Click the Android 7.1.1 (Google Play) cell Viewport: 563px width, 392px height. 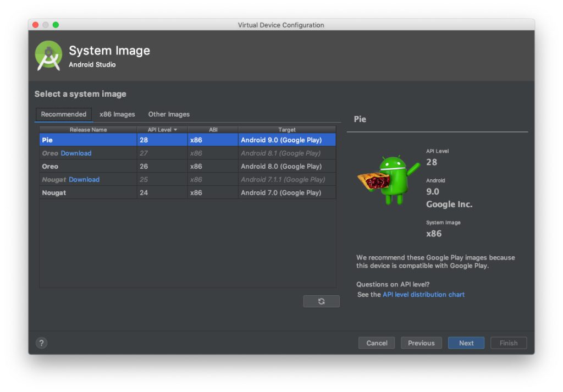pyautogui.click(x=287, y=179)
